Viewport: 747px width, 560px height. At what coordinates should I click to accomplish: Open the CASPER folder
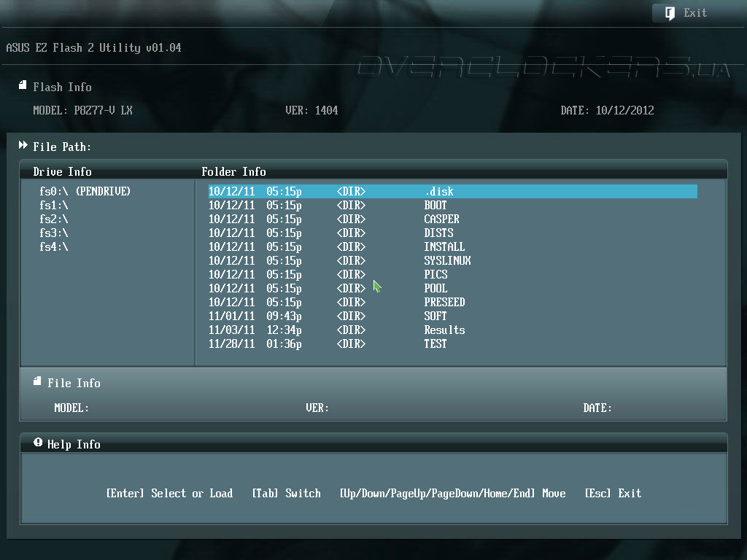[x=441, y=219]
